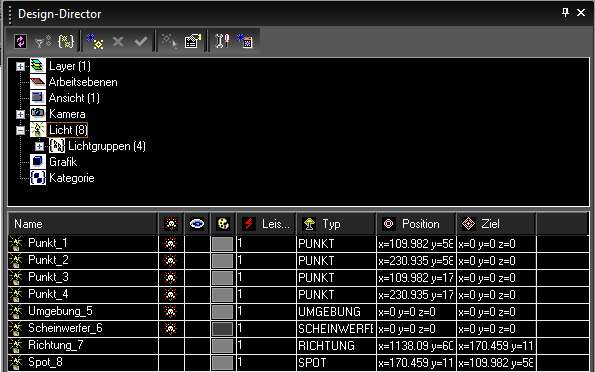The image size is (595, 372).
Task: Click the SCHEINWERFER type cell
Action: (x=336, y=329)
